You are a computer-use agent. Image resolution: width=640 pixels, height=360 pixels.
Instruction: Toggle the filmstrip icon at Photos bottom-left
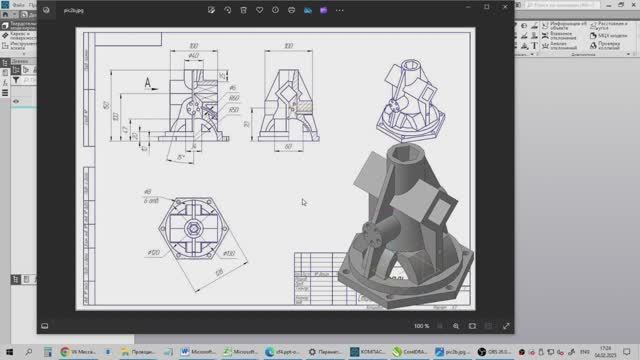45,326
